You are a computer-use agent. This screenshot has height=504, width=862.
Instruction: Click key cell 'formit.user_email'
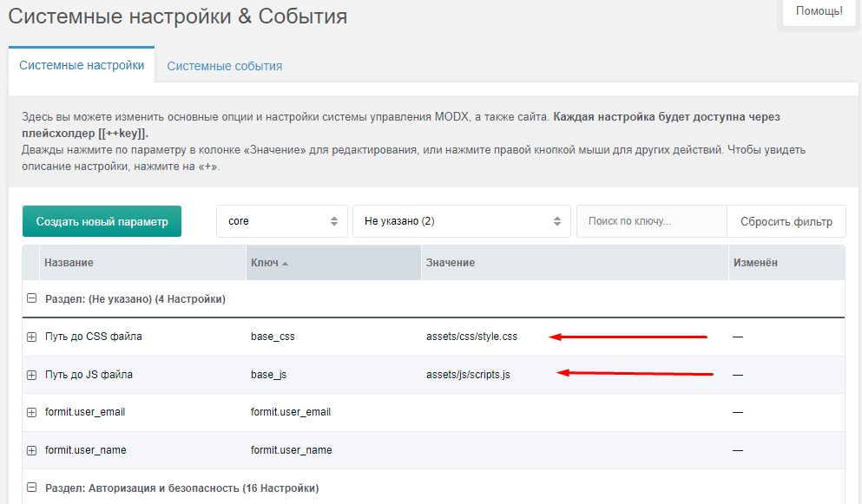coord(291,412)
